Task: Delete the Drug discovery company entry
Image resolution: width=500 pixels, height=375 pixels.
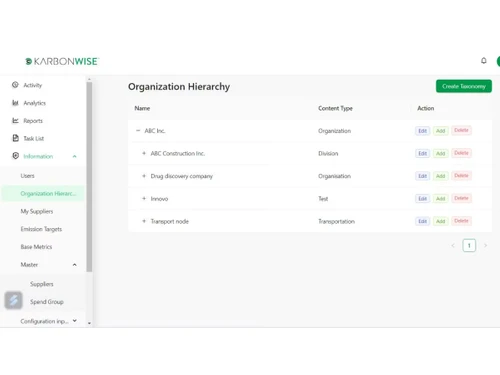Action: 461,176
